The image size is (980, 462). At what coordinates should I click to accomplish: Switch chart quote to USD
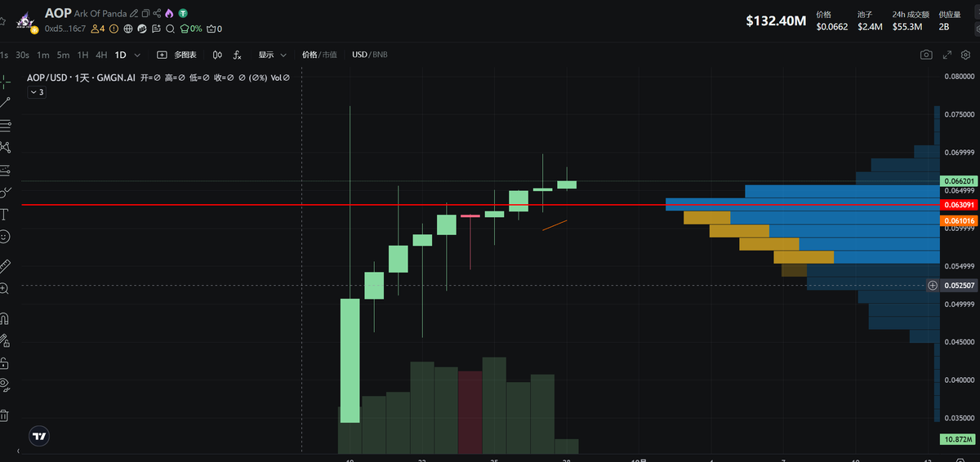coord(359,55)
